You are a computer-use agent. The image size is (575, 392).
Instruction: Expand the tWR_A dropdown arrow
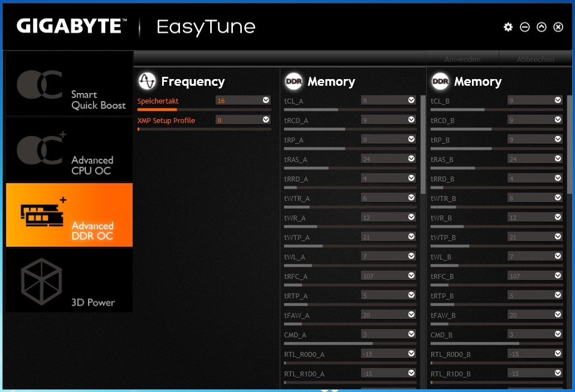(x=411, y=217)
